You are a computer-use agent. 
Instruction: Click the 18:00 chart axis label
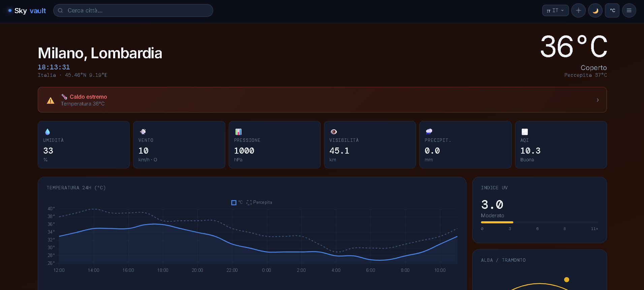pyautogui.click(x=163, y=270)
